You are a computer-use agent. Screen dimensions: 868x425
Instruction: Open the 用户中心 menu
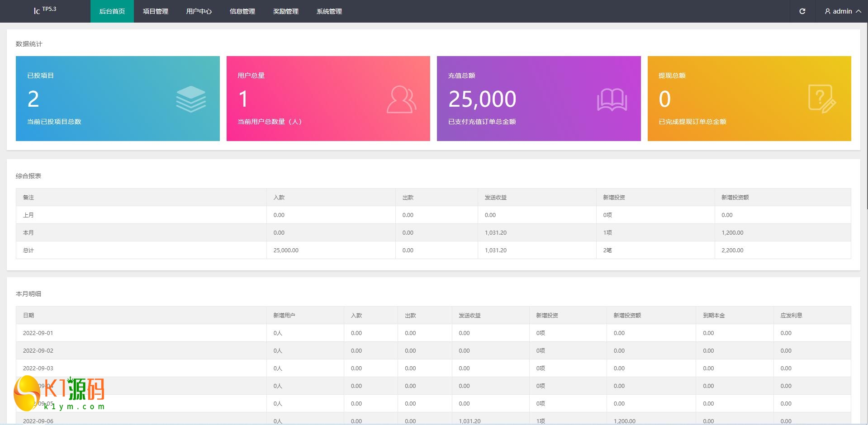tap(199, 11)
